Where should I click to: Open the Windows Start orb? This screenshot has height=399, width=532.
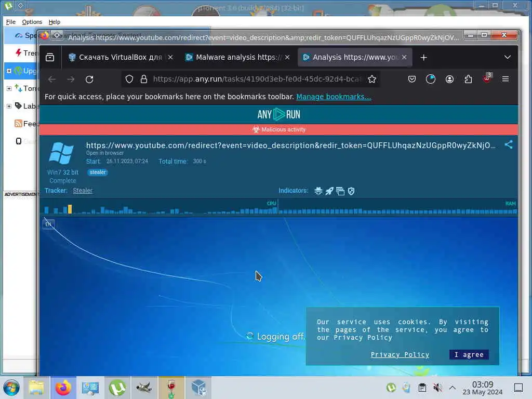(x=11, y=388)
